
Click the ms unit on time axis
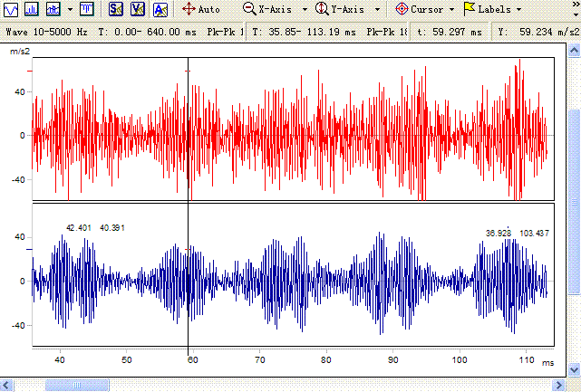point(548,363)
